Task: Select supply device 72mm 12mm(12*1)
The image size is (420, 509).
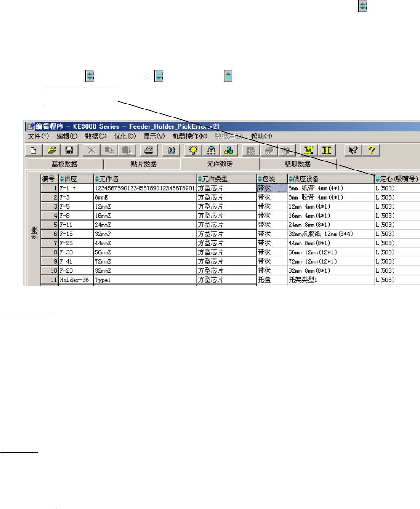Action: pyautogui.click(x=331, y=261)
